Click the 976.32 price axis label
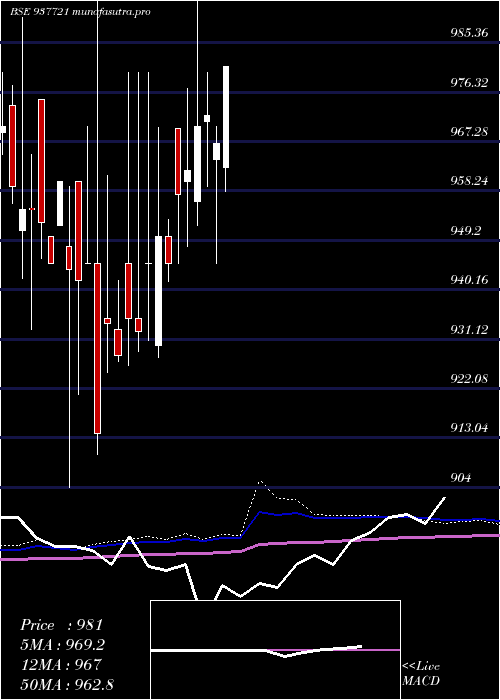The image size is (500, 700). point(469,83)
